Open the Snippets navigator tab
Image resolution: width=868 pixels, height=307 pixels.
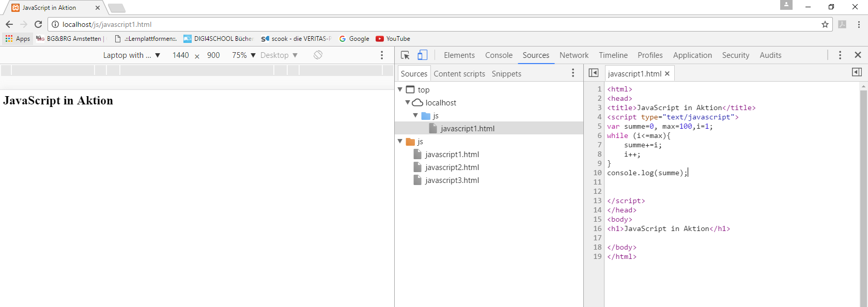click(x=506, y=74)
